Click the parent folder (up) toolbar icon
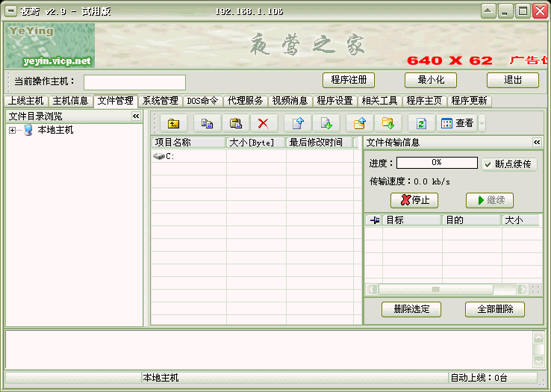 coord(173,124)
